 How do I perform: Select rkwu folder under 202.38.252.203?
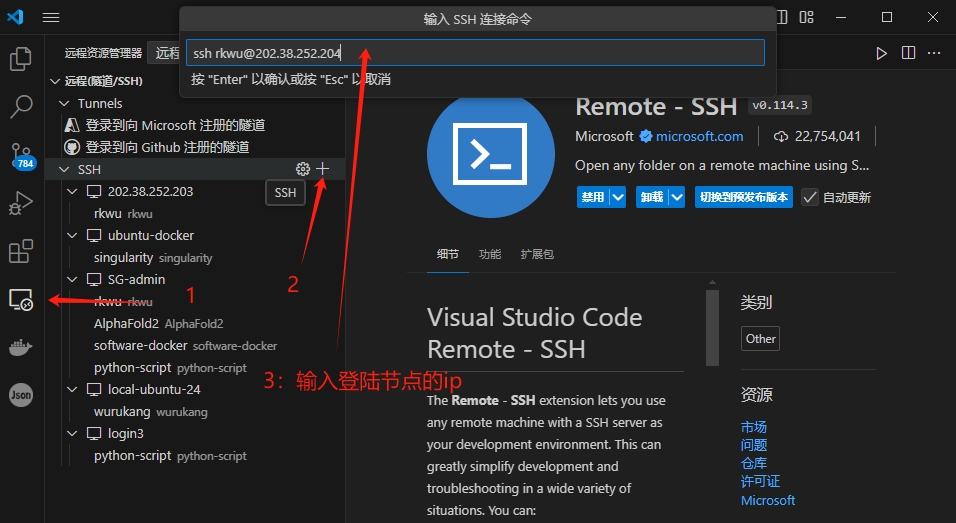(123, 213)
